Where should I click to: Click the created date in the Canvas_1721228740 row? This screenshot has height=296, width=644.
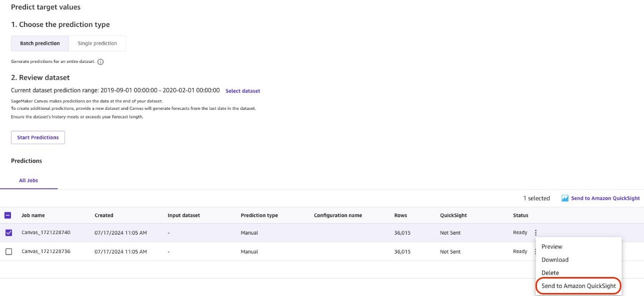pyautogui.click(x=120, y=233)
